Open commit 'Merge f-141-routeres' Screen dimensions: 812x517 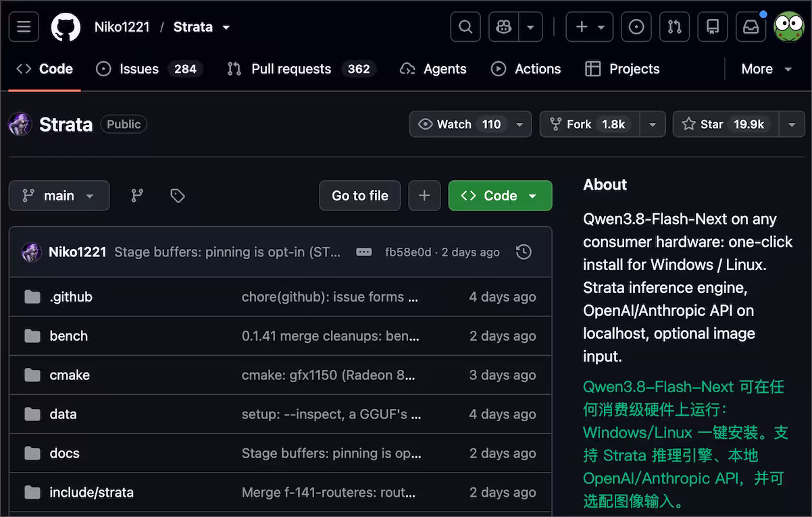[328, 493]
